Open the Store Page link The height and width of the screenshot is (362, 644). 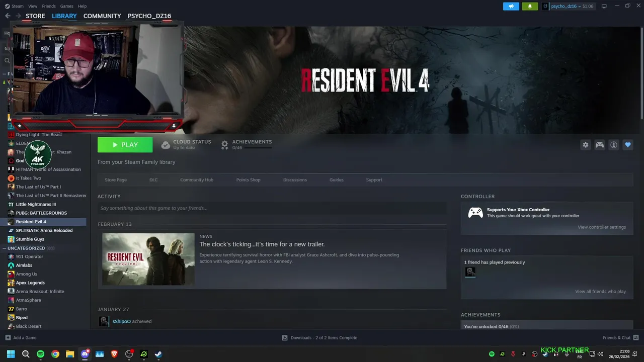pyautogui.click(x=116, y=179)
